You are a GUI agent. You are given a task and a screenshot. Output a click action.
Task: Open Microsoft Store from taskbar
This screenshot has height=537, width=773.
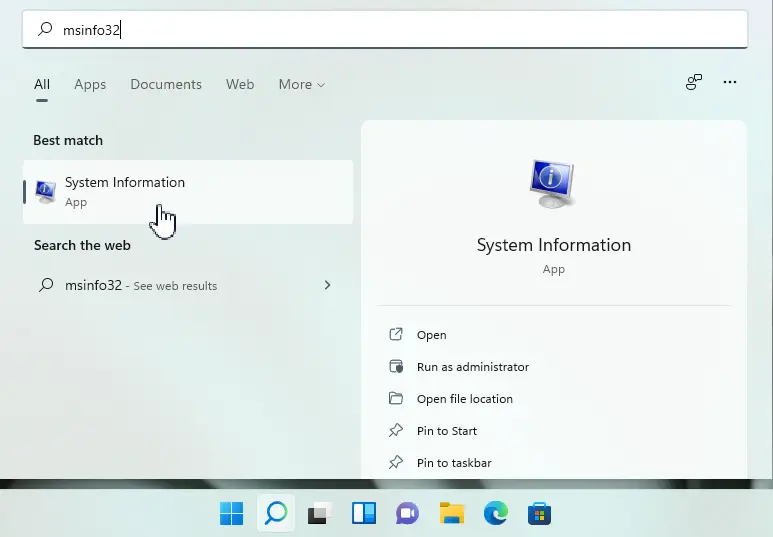[x=539, y=514]
